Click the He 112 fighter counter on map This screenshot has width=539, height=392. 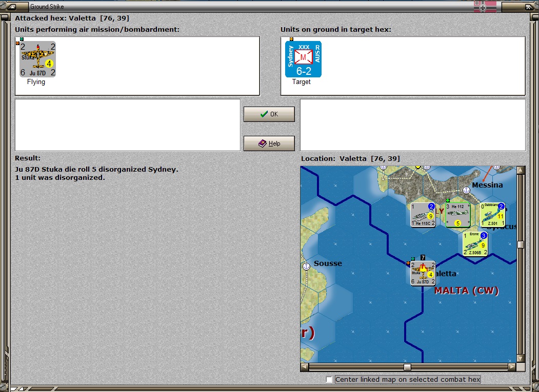(458, 215)
